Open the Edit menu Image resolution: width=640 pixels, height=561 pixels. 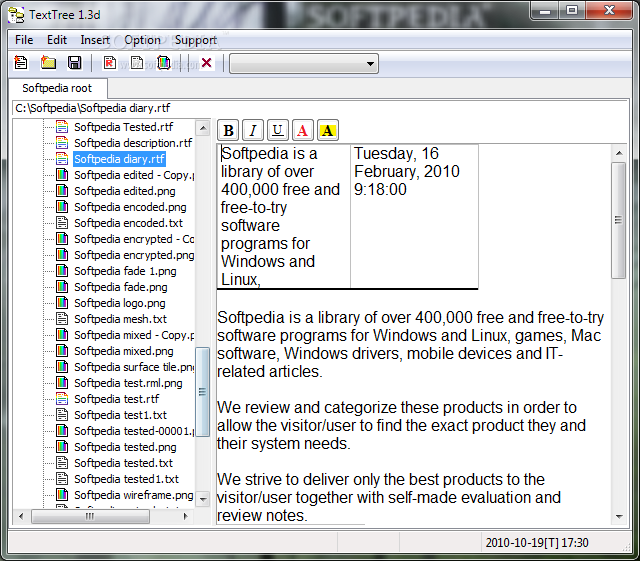pos(57,40)
